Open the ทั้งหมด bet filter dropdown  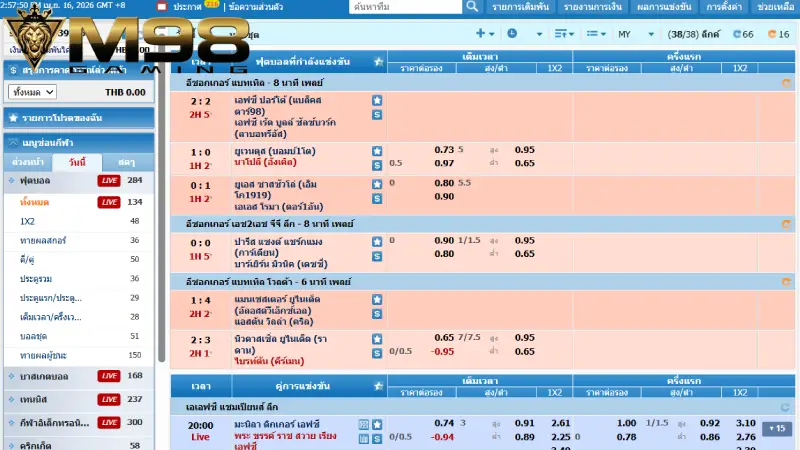32,92
